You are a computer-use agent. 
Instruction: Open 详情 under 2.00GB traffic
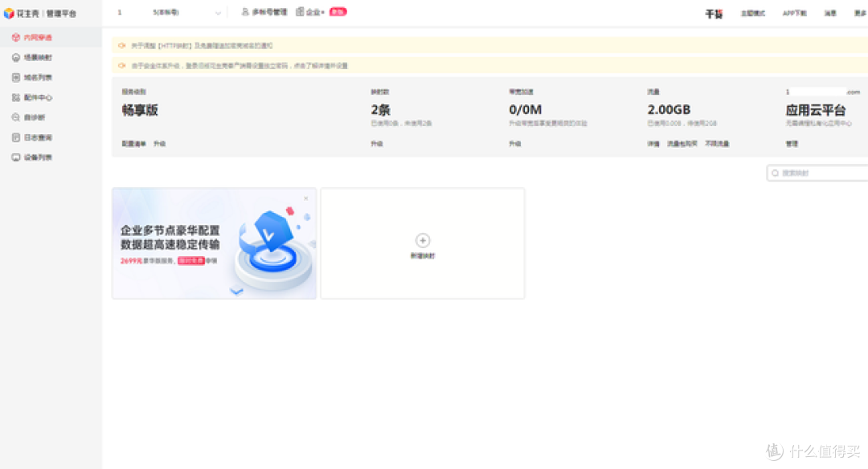point(653,144)
